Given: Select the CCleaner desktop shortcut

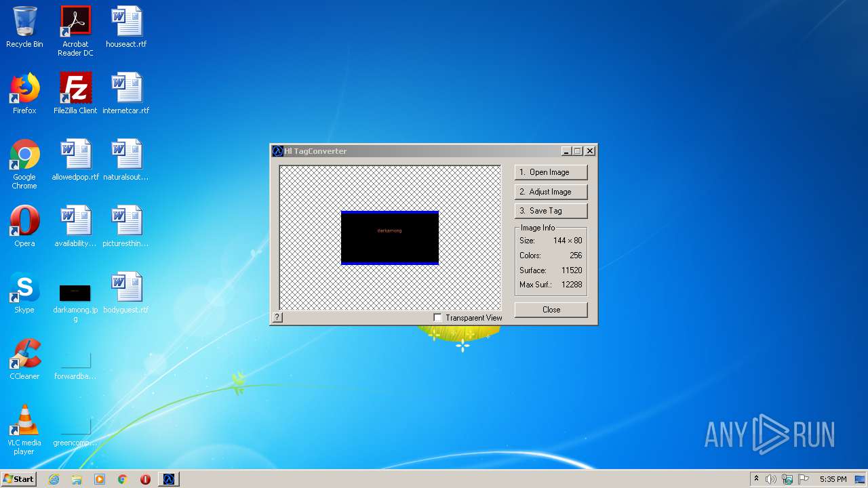Looking at the screenshot, I should [24, 359].
